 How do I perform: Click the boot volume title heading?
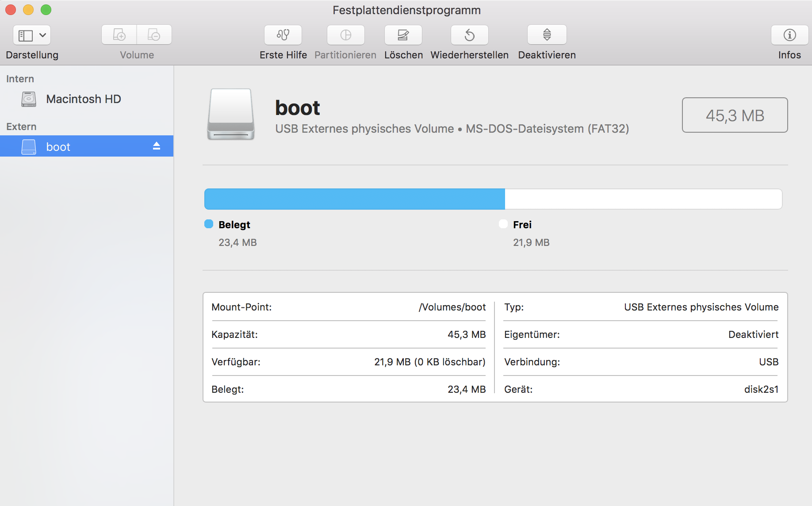click(298, 108)
